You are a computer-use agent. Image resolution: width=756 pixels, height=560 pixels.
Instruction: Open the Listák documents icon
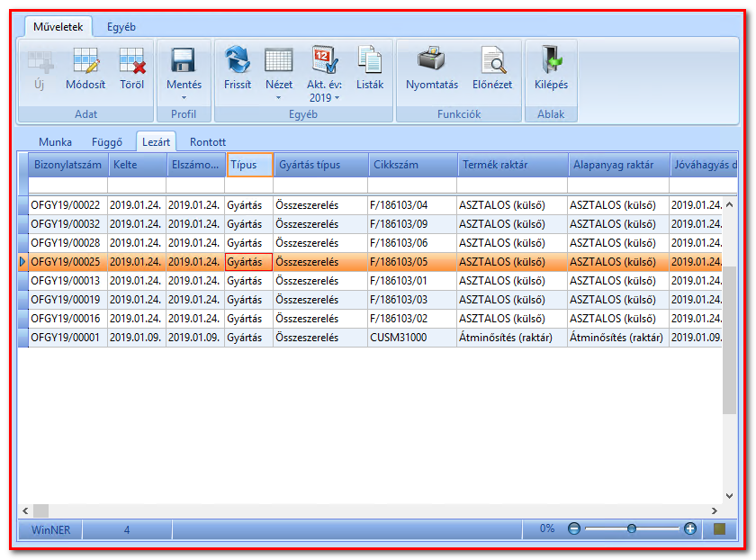tap(370, 60)
